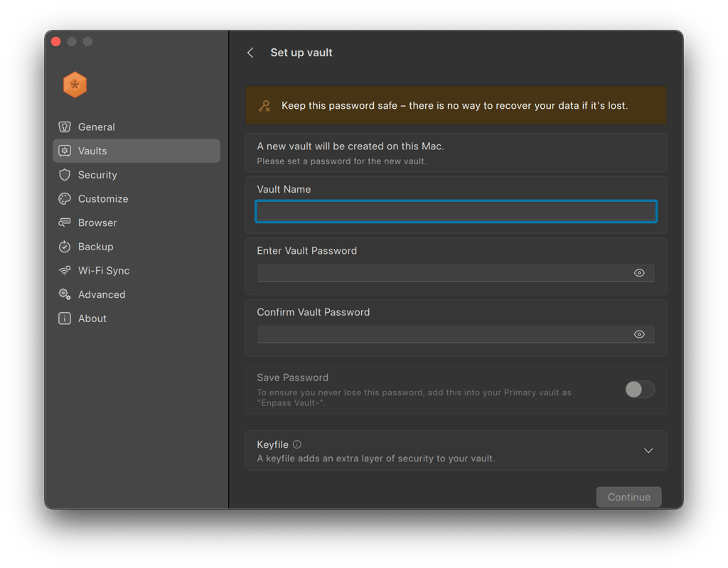Click "A keyfile adds an extra layer" text
Screen dimensions: 728x568
click(376, 459)
